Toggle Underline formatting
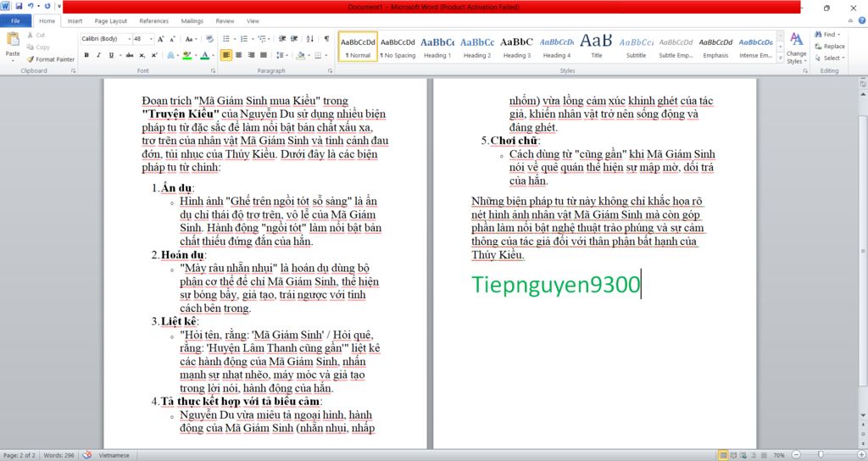 click(111, 55)
